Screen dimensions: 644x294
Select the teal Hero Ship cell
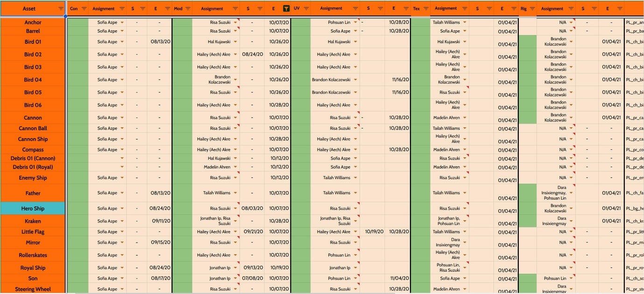coord(33,209)
